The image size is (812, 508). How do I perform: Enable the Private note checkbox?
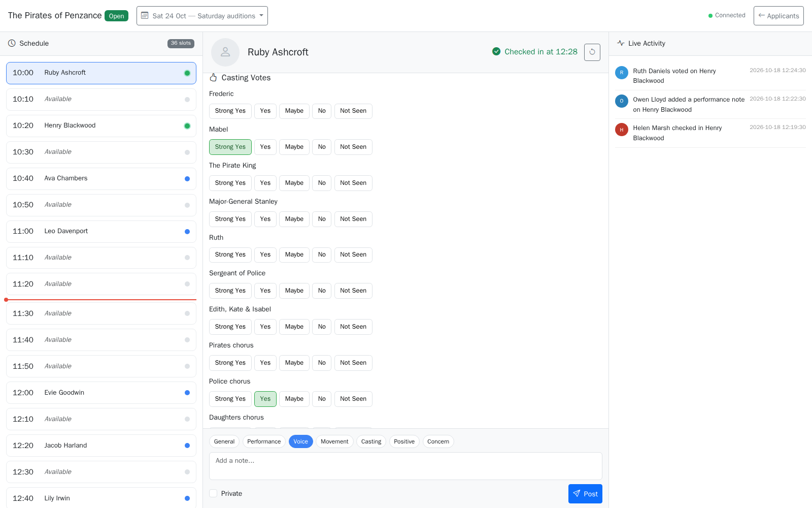213,493
